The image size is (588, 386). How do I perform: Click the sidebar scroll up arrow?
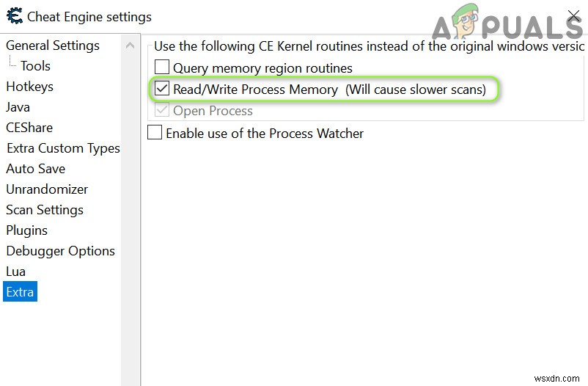click(x=131, y=45)
